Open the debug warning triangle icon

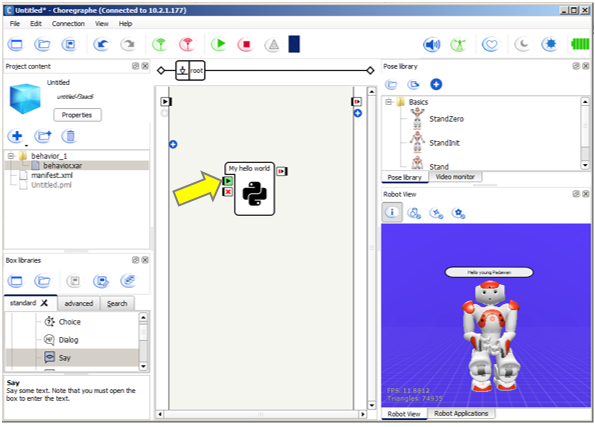pos(273,45)
